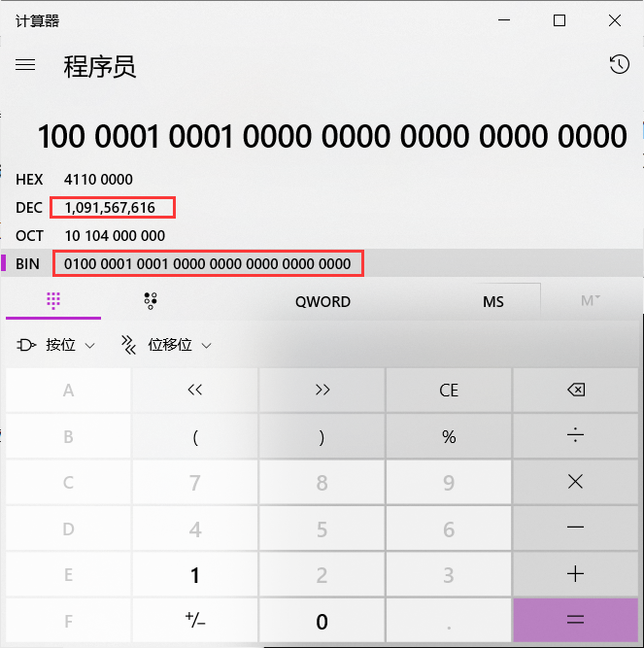Click the divide operator key

pyautogui.click(x=576, y=436)
